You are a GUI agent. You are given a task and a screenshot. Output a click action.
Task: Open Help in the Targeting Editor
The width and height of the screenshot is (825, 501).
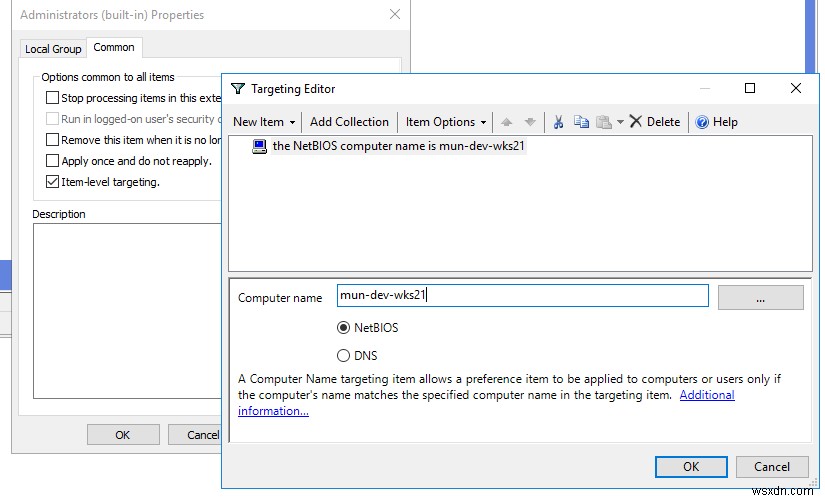click(716, 122)
